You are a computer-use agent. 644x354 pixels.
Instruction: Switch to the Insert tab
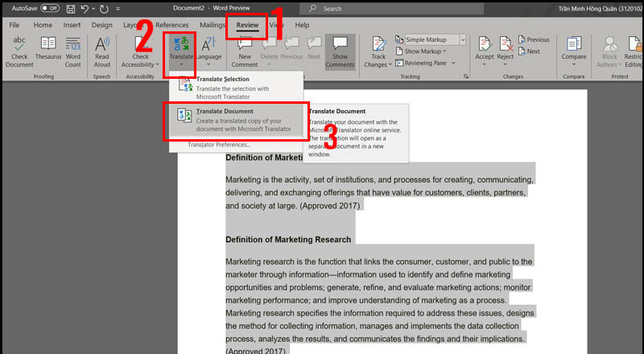pyautogui.click(x=72, y=25)
